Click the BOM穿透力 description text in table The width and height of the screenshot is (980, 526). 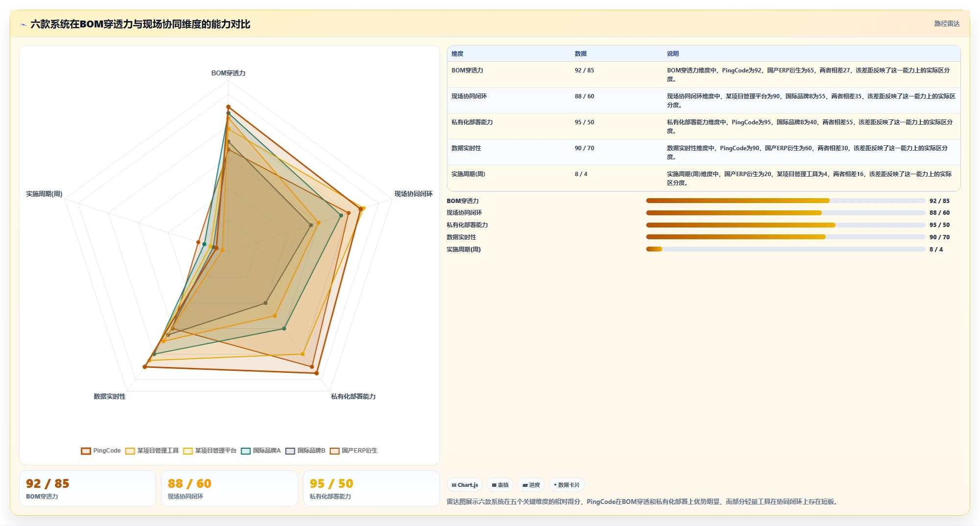pyautogui.click(x=808, y=75)
